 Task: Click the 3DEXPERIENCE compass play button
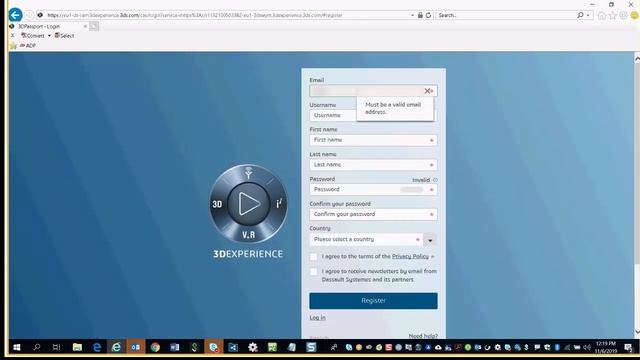pyautogui.click(x=249, y=203)
